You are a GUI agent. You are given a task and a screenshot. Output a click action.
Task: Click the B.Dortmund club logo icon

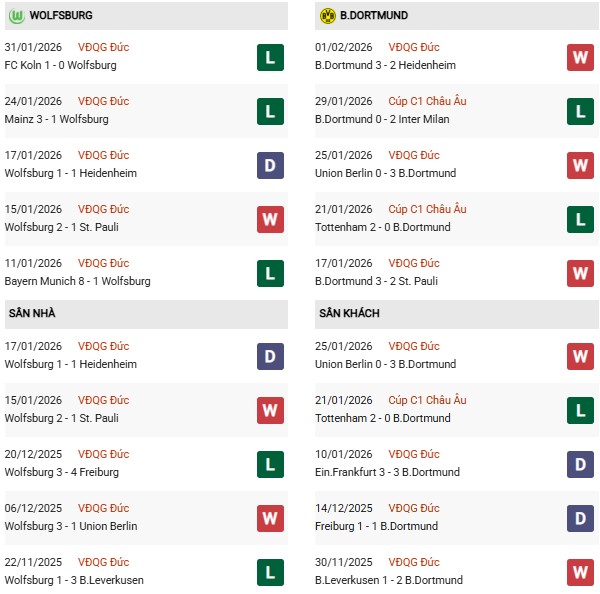[327, 16]
